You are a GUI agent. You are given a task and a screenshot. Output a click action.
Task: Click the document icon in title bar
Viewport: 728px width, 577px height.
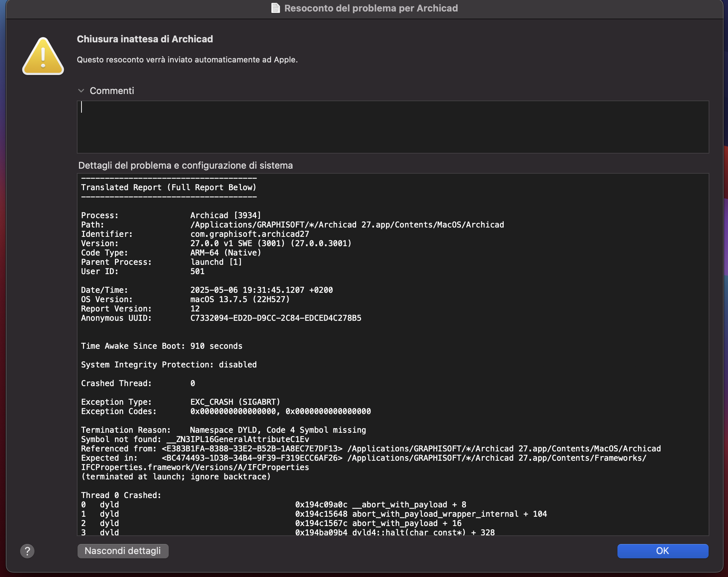[275, 8]
